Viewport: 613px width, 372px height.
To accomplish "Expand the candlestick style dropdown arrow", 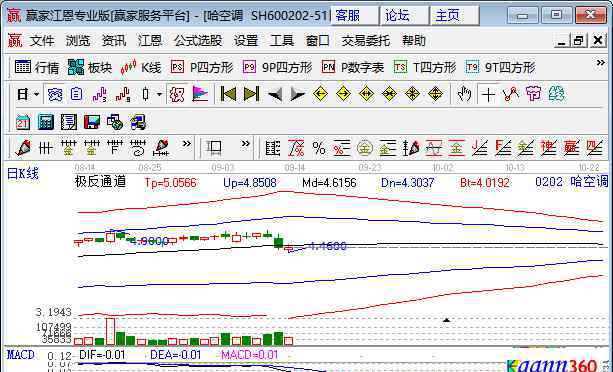I will (159, 94).
